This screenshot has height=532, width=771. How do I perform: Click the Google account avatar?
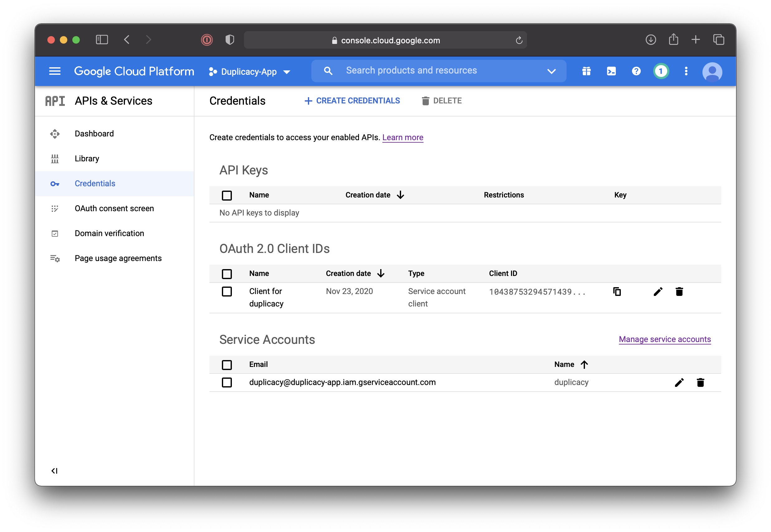point(712,71)
